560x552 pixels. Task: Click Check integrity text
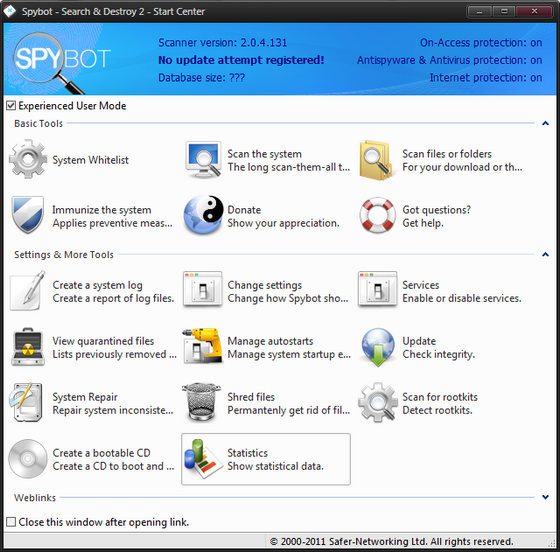439,355
